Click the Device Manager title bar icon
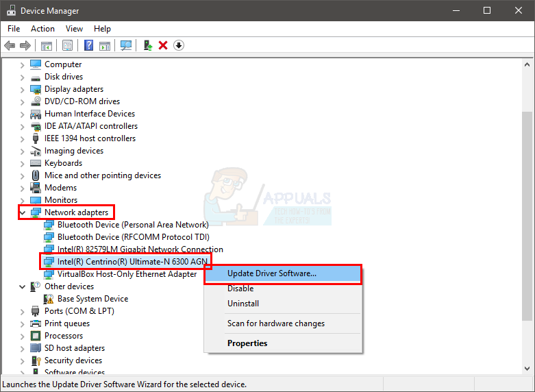The image size is (535, 392). [x=11, y=10]
